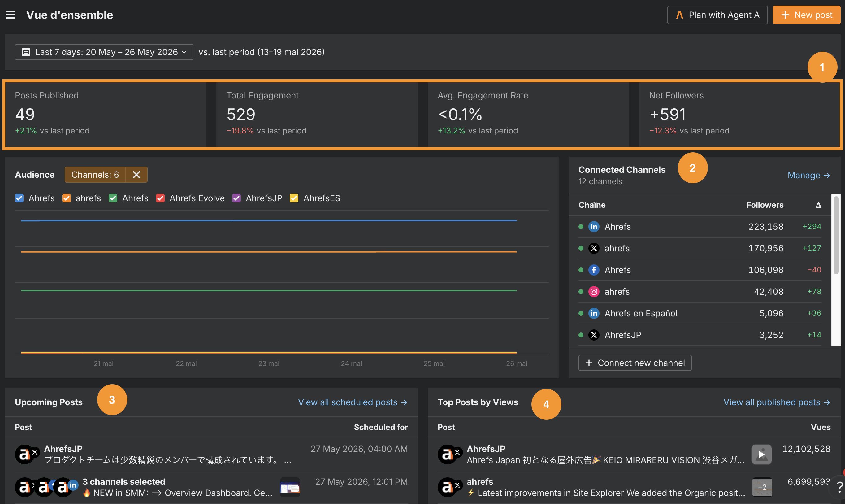This screenshot has width=845, height=504.
Task: Open the hamburger navigation menu
Action: pos(11,15)
